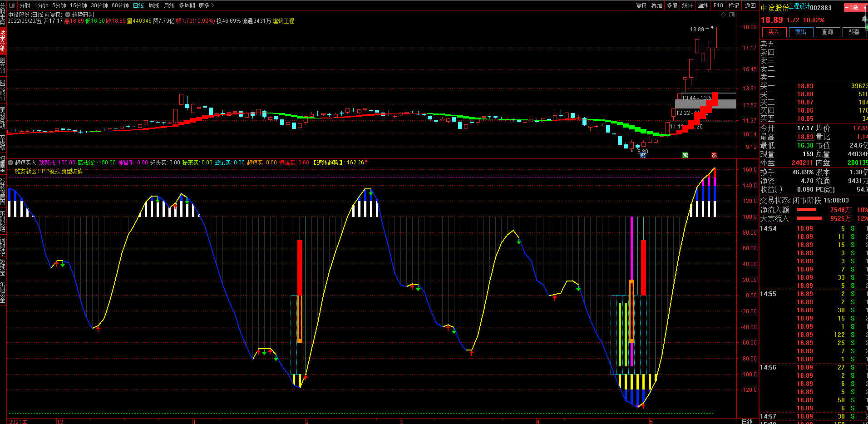Click the 预警 alert button
Screen dimensions: 868x424
[x=854, y=32]
